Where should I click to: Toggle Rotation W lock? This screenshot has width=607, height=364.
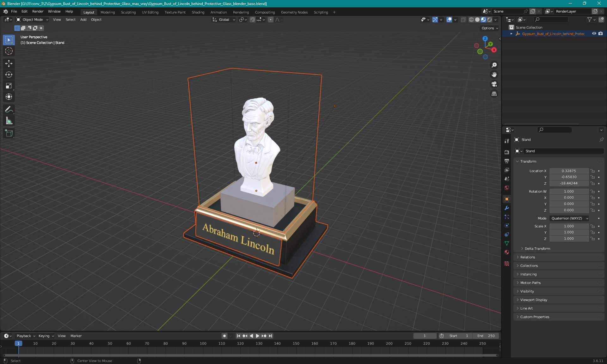coord(593,191)
